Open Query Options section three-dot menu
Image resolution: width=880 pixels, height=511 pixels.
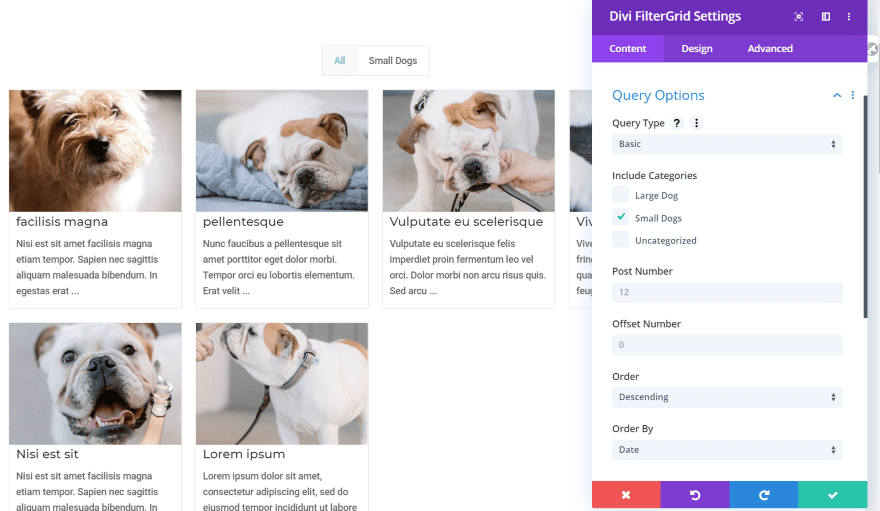pos(852,95)
